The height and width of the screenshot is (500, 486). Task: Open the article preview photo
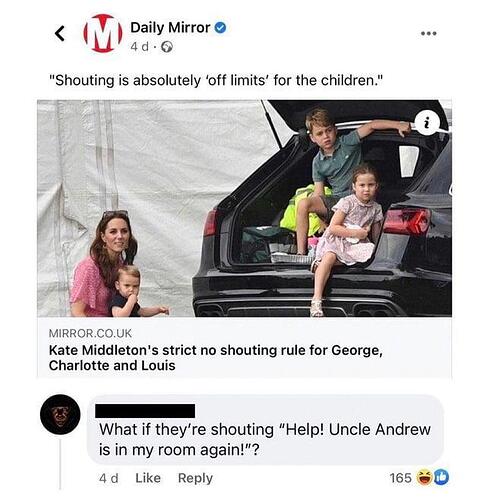pos(244,208)
